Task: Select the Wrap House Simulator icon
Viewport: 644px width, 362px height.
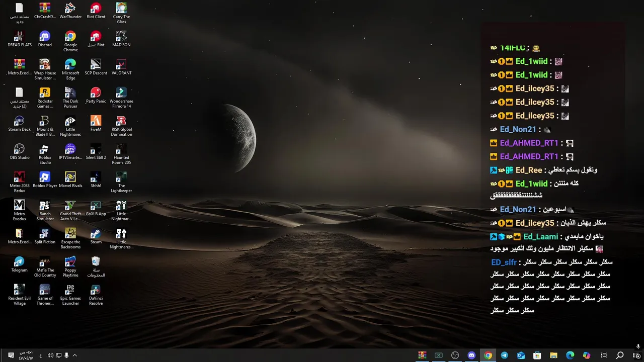Action: 45,70
